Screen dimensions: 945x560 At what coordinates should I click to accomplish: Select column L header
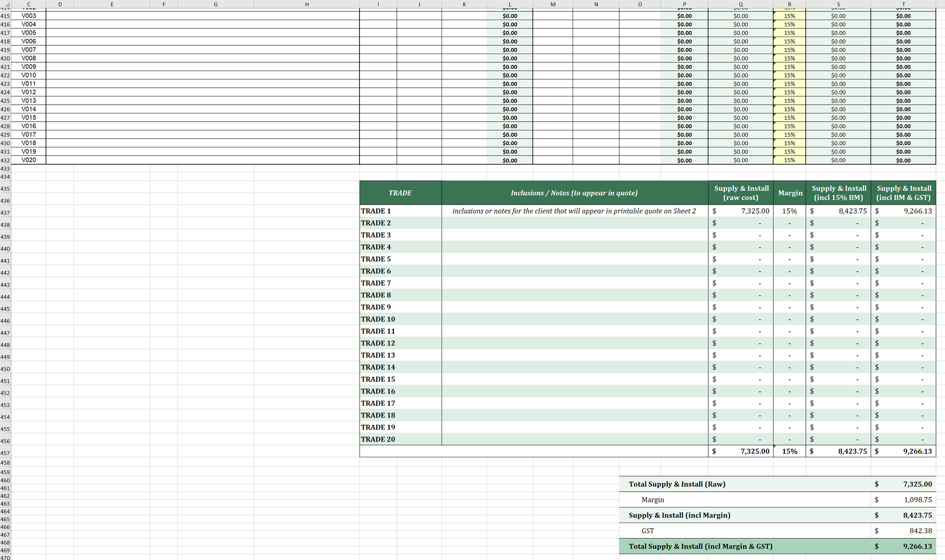pyautogui.click(x=510, y=4)
